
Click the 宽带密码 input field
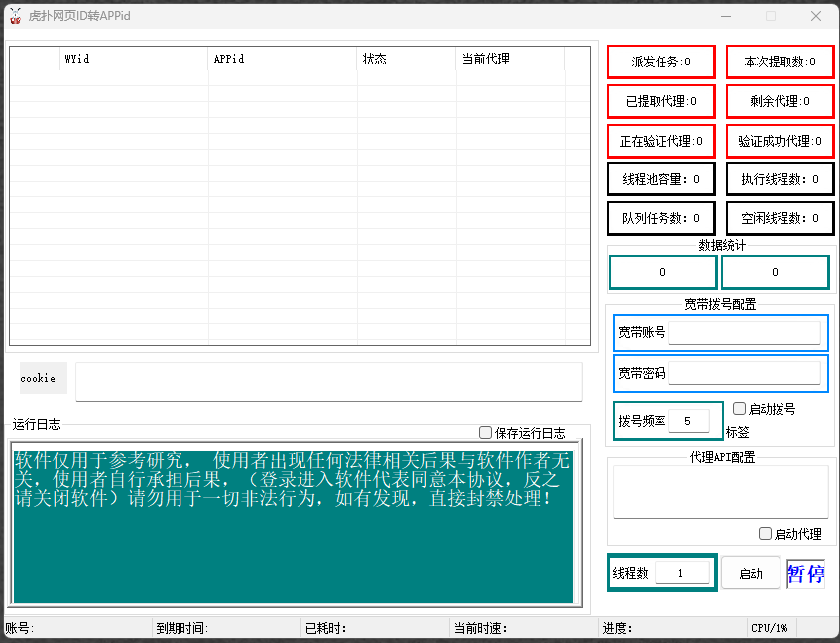(744, 373)
